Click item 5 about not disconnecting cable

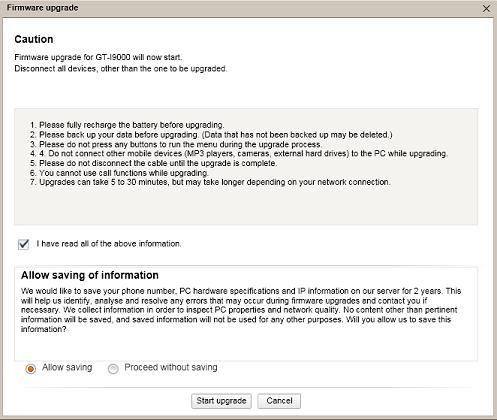153,163
